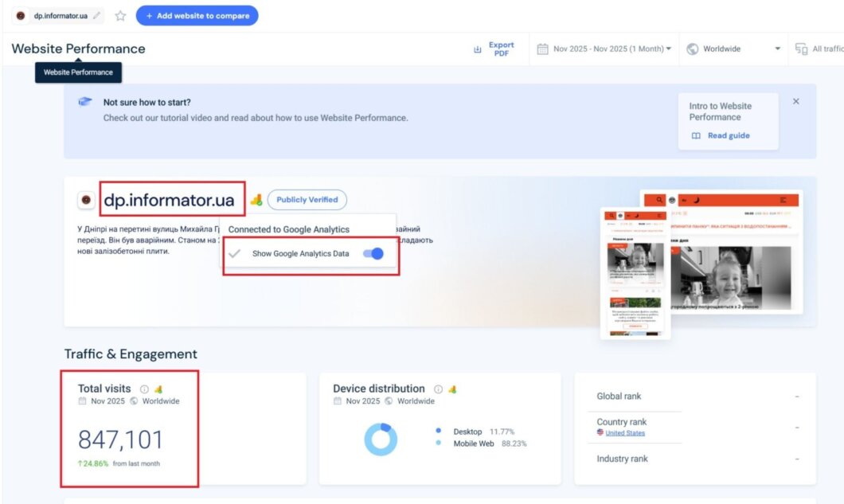Click the Export PDF download icon
The width and height of the screenshot is (844, 504).
tap(478, 49)
